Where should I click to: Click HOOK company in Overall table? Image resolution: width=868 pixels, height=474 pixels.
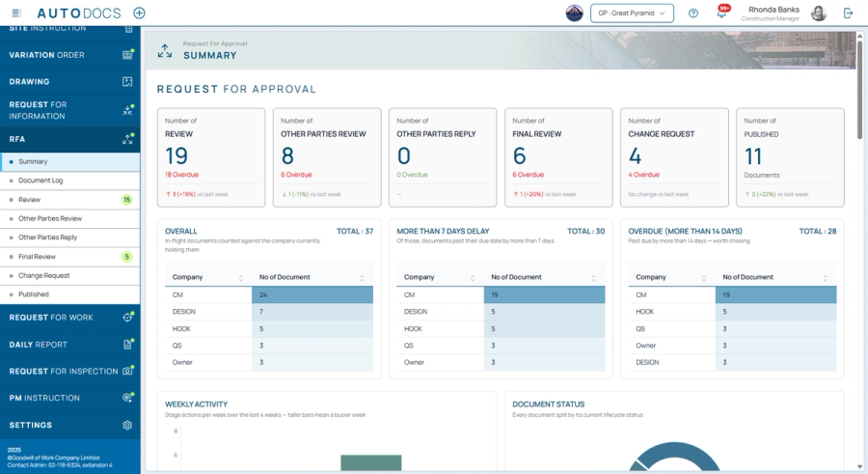(x=181, y=329)
